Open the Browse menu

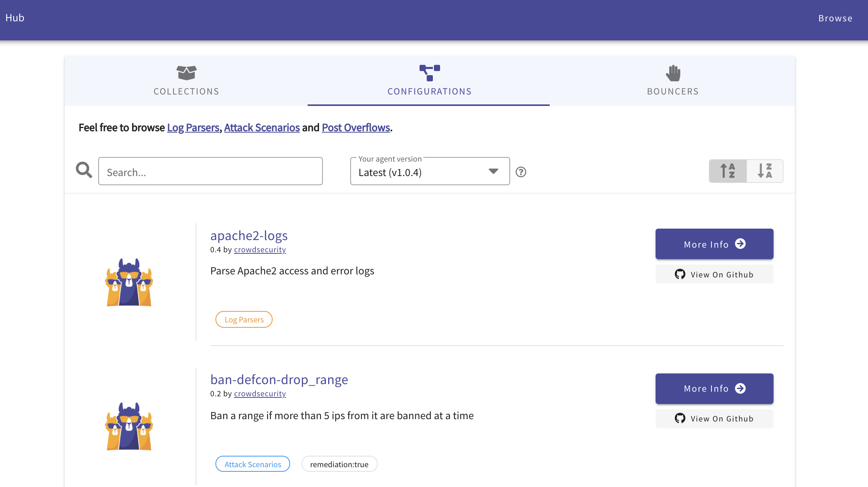pos(835,18)
